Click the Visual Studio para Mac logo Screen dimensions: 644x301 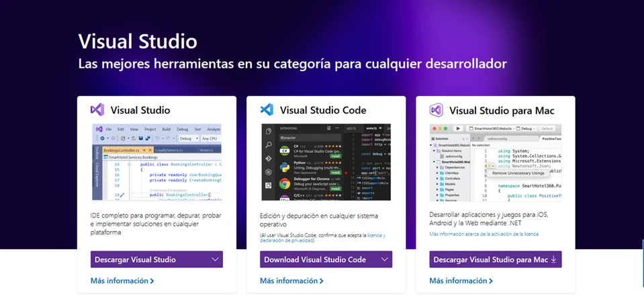click(436, 110)
